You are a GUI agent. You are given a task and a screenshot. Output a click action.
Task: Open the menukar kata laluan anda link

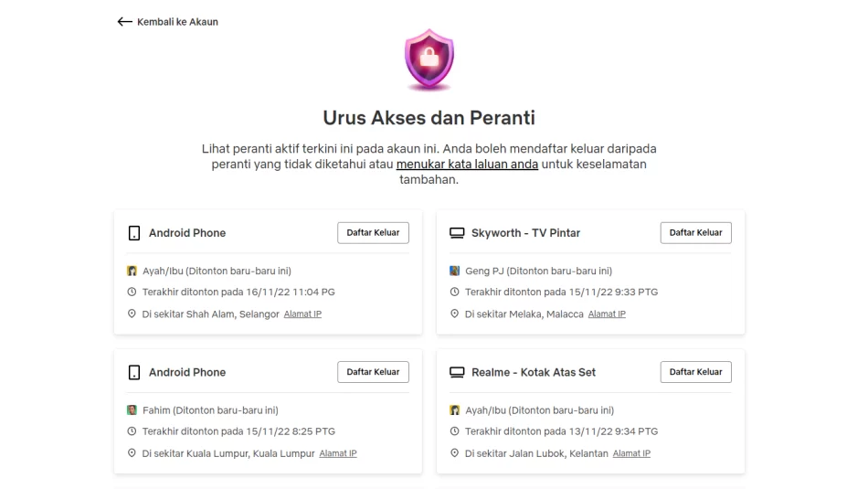click(x=467, y=165)
